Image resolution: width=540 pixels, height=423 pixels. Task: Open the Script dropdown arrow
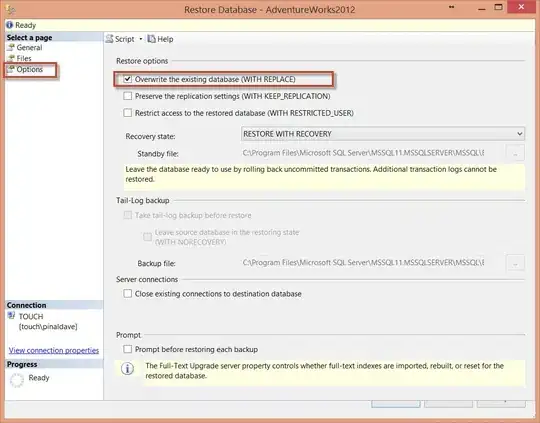pyautogui.click(x=141, y=39)
